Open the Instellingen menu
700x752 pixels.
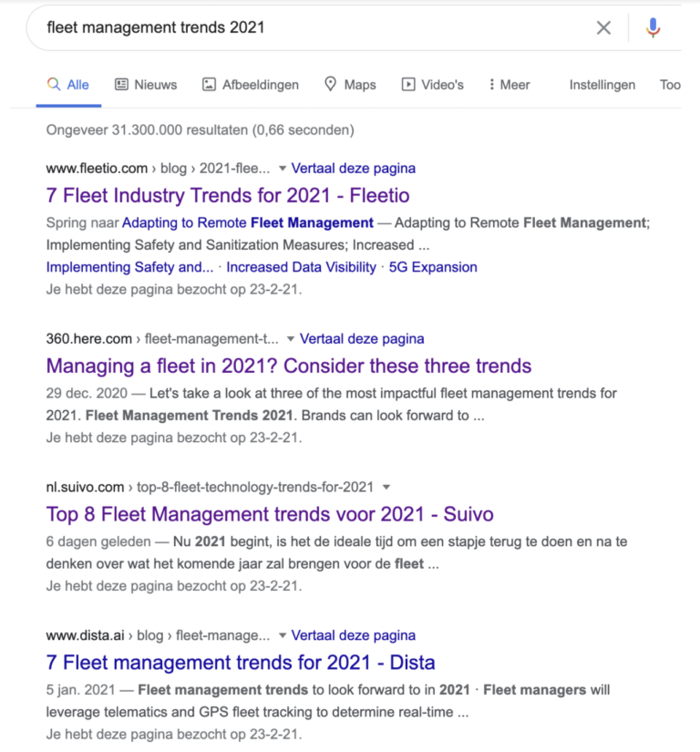[602, 84]
